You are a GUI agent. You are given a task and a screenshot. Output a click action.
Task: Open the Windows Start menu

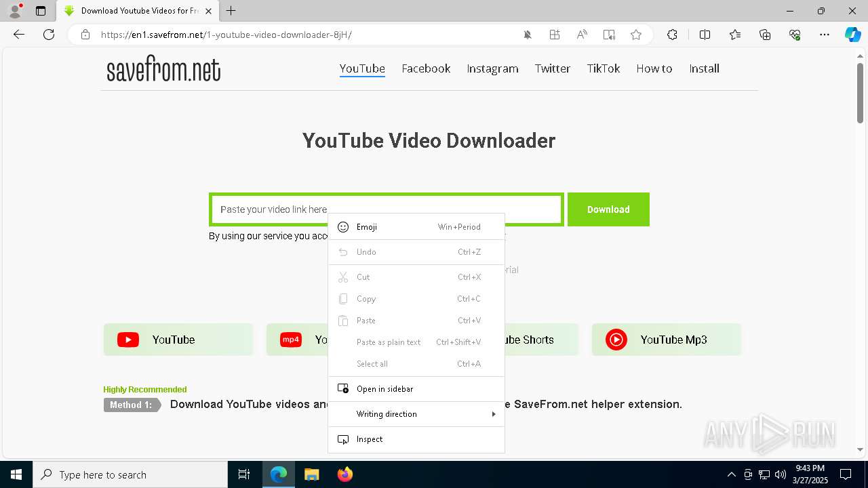pyautogui.click(x=16, y=474)
